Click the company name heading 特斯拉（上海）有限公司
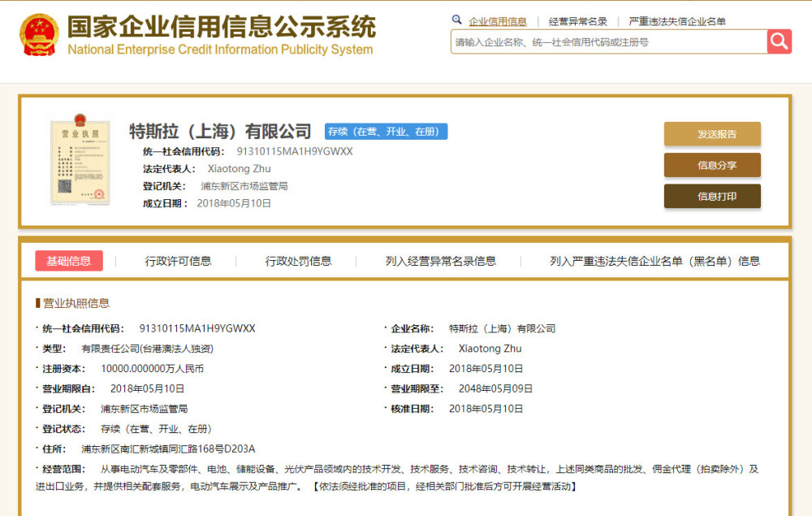Screen dimensions: 812x516 pos(220,131)
